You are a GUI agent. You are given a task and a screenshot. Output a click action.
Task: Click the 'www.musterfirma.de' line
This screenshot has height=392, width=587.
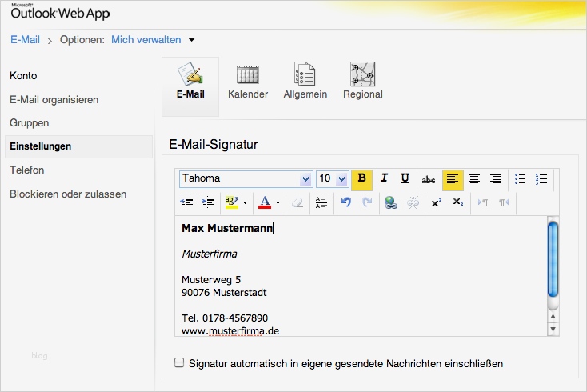[x=230, y=331]
